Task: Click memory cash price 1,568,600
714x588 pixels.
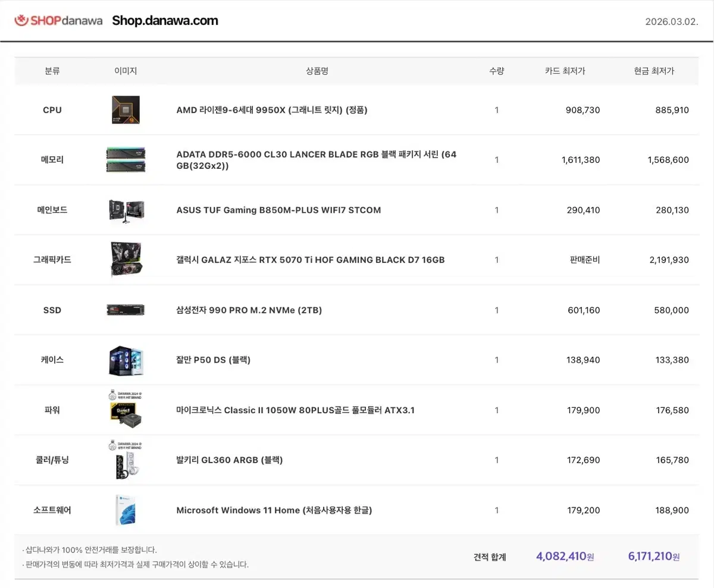Action: click(x=669, y=160)
